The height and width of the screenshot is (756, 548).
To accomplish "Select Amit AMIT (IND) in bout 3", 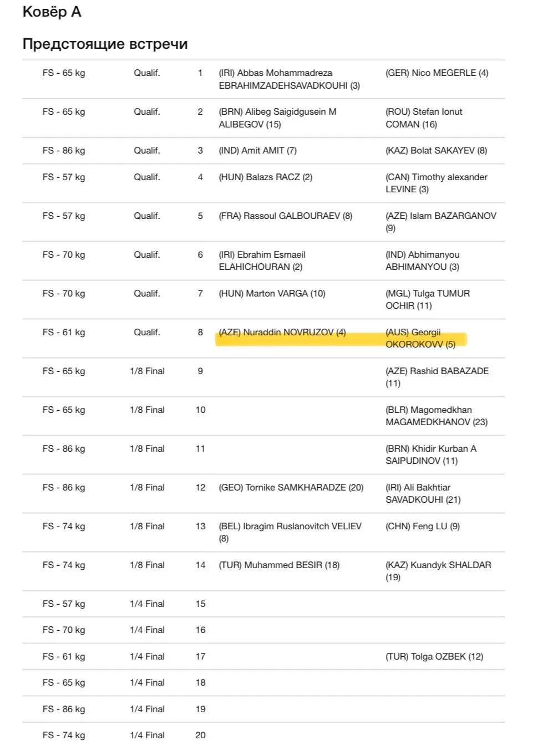I will coord(257,150).
